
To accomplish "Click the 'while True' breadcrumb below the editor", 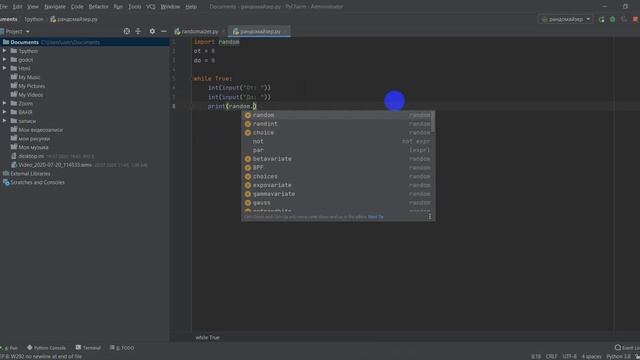I will tap(207, 338).
